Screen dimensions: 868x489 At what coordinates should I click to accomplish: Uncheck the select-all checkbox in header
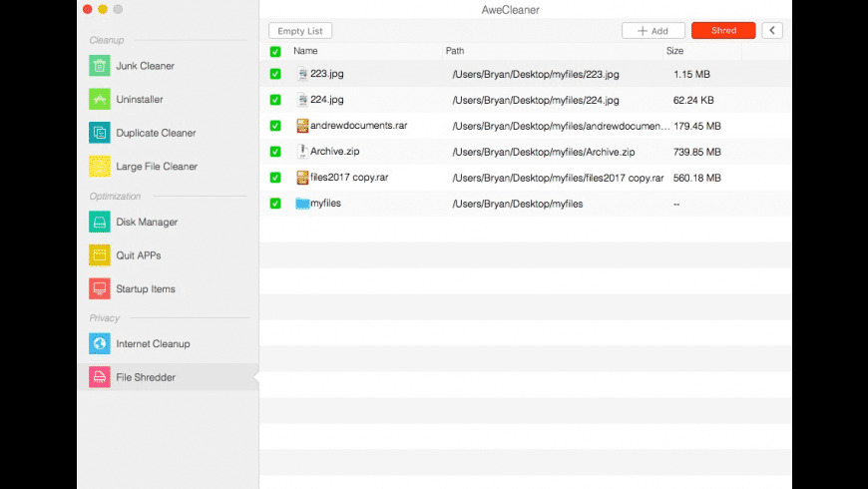tap(275, 52)
